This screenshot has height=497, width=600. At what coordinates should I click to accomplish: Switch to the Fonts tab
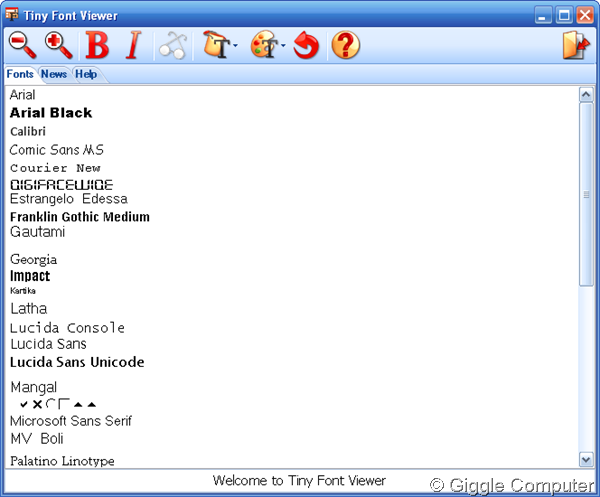coord(20,74)
